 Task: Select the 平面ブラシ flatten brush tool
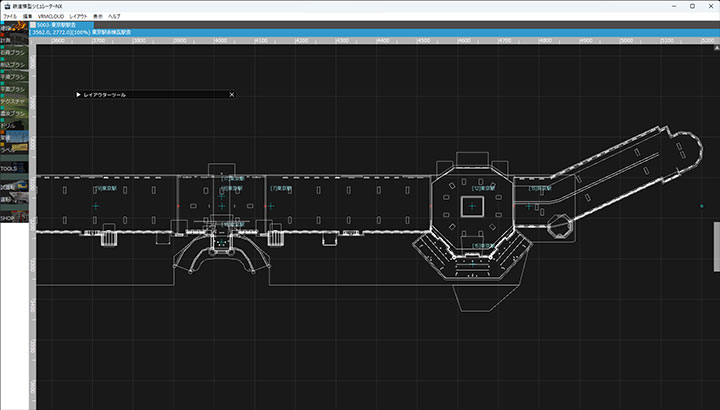coord(14,89)
